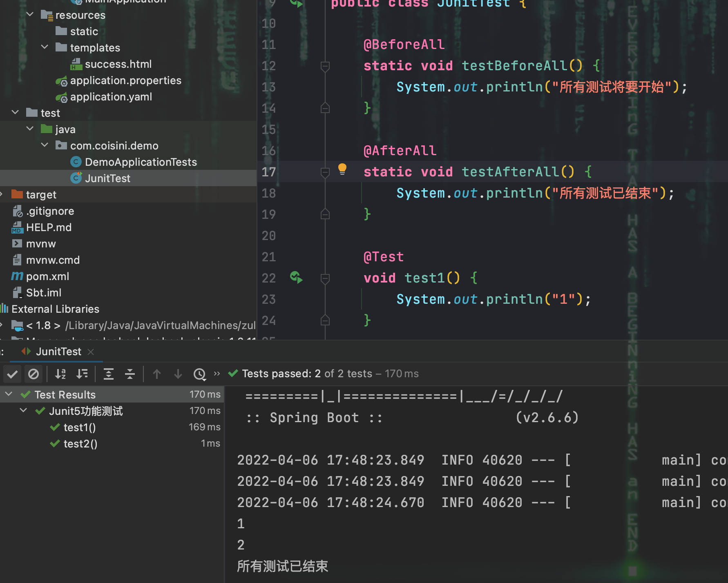The height and width of the screenshot is (583, 728).
Task: Collapse all test result nodes
Action: [x=130, y=374]
